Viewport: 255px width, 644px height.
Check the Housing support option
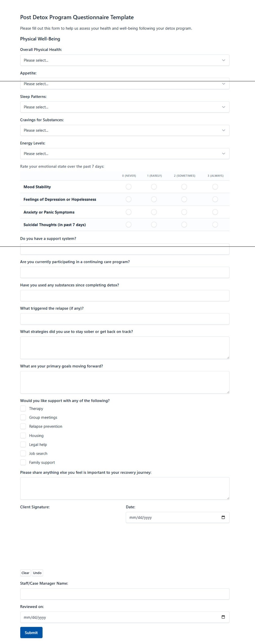[23, 435]
